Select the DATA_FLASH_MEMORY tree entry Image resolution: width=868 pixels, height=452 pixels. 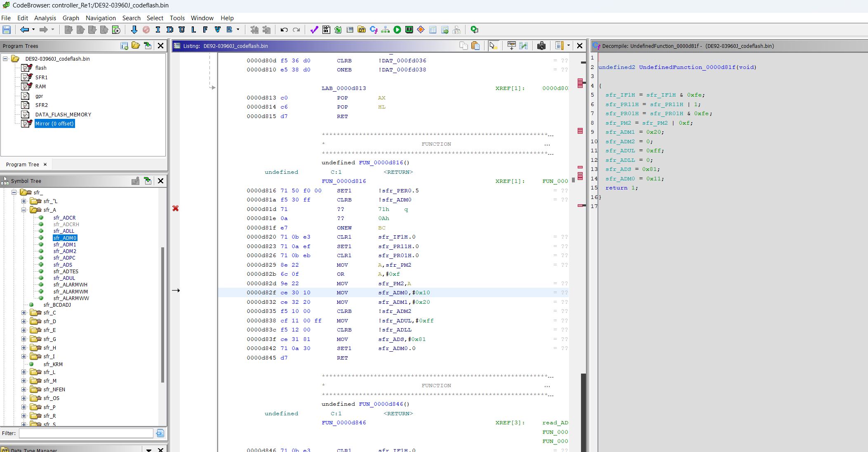[63, 115]
